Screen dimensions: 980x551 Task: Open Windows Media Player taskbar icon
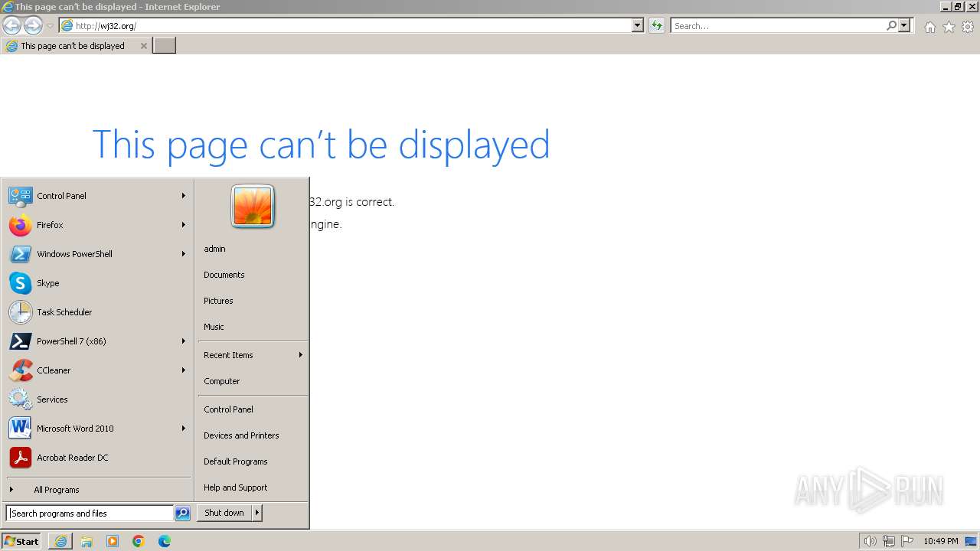coord(113,541)
